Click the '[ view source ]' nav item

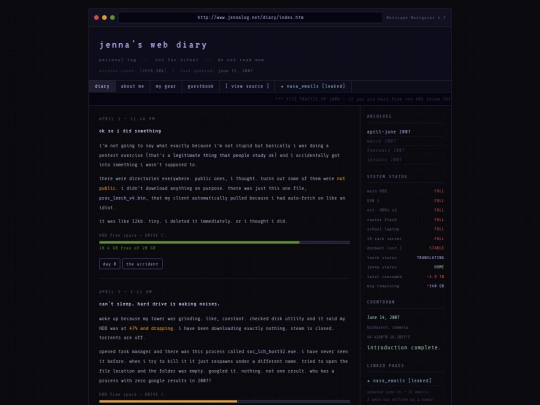[x=247, y=86]
